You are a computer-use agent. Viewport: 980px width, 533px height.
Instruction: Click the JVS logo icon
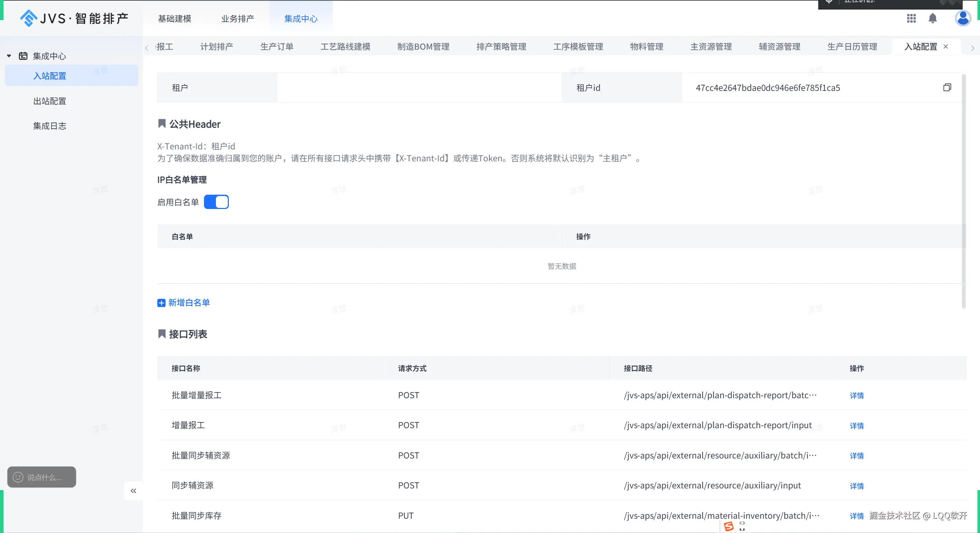click(29, 18)
